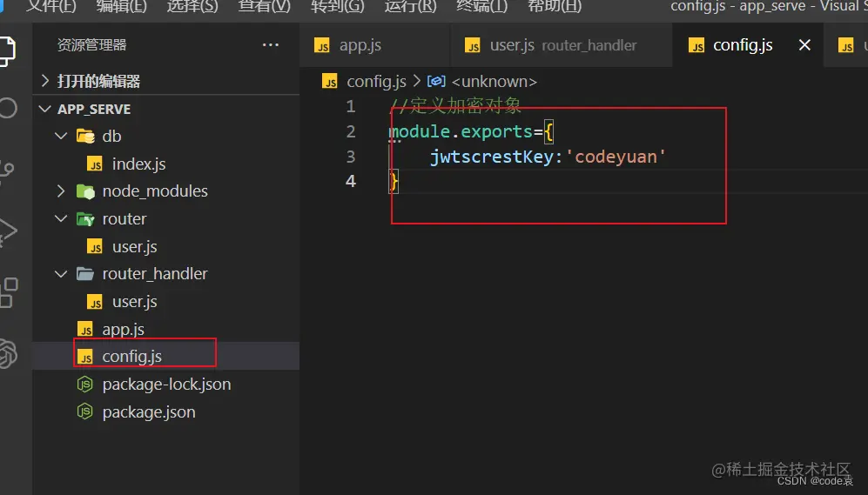Open package-lock.json file
This screenshot has height=495, width=868.
[x=166, y=385]
